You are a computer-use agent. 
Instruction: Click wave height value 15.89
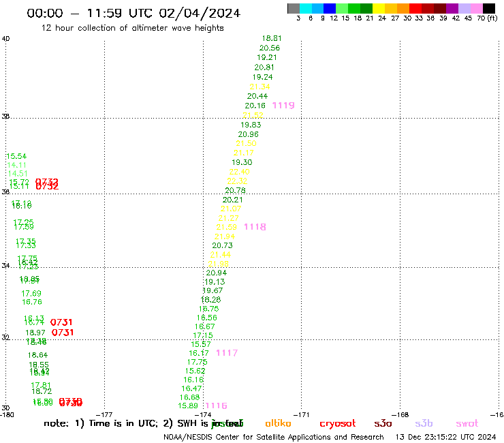pyautogui.click(x=188, y=406)
